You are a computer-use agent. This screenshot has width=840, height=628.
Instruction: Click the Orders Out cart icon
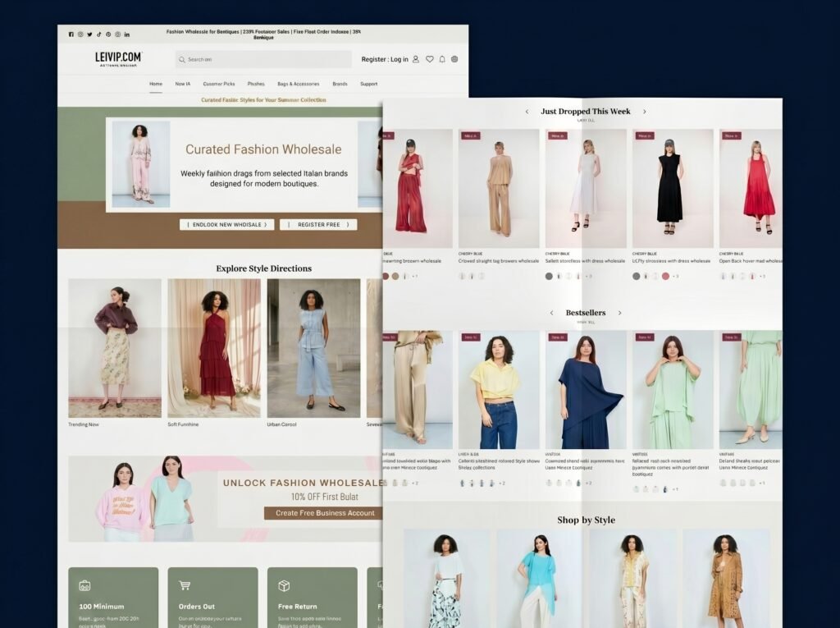point(185,585)
